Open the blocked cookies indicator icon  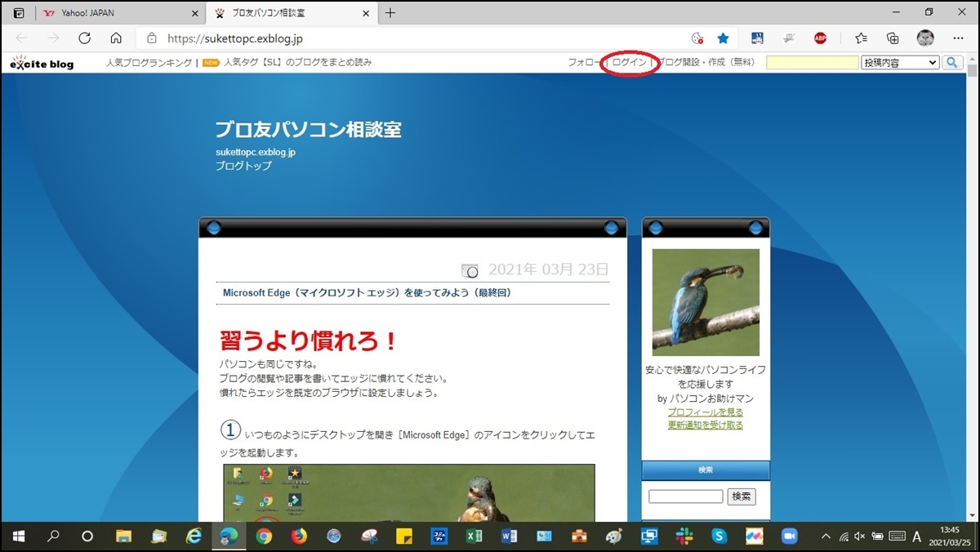[697, 38]
